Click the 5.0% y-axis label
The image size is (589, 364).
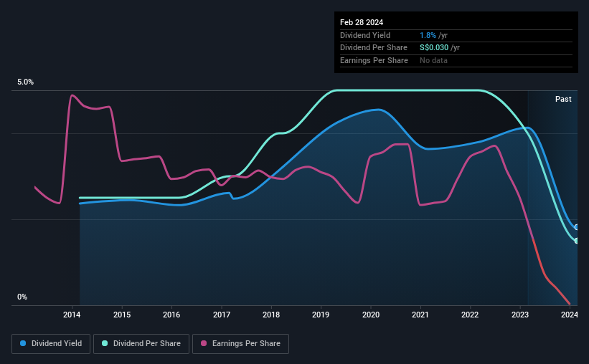tap(25, 82)
